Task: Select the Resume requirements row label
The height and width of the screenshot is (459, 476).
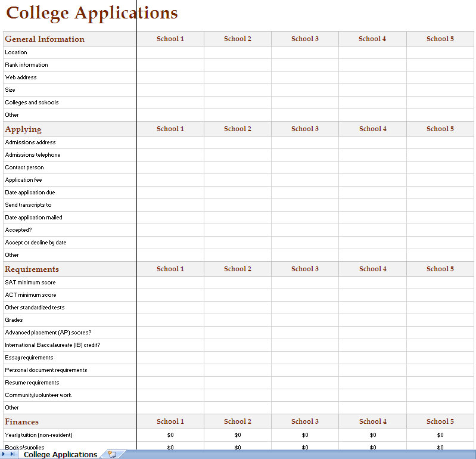Action: 32,383
